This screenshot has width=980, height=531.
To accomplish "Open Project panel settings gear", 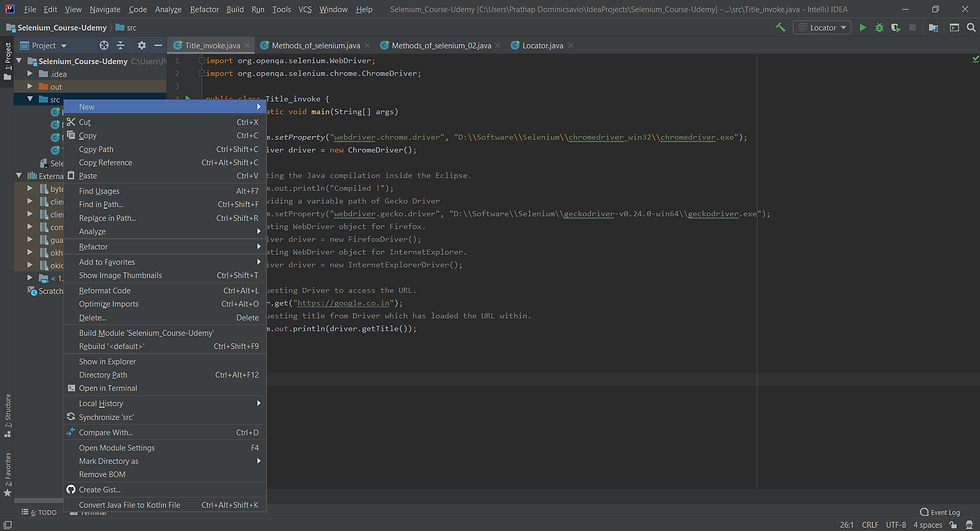I will click(141, 46).
